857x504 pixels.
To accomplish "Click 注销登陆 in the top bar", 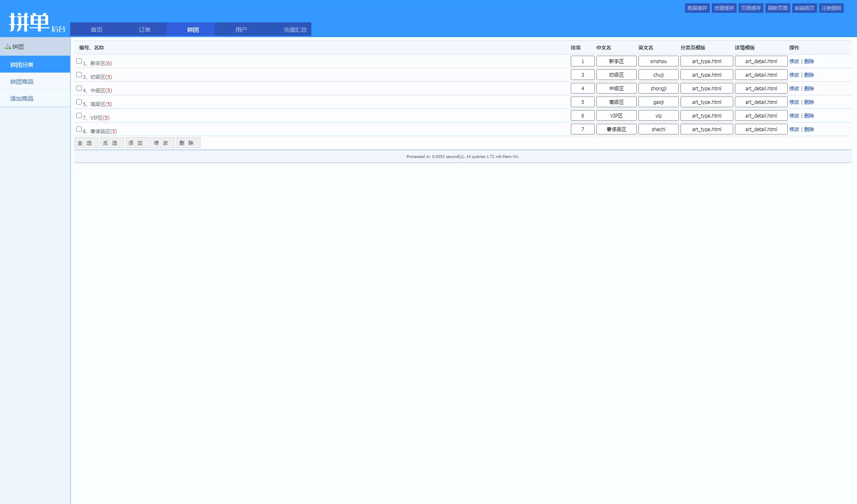I will tap(831, 8).
